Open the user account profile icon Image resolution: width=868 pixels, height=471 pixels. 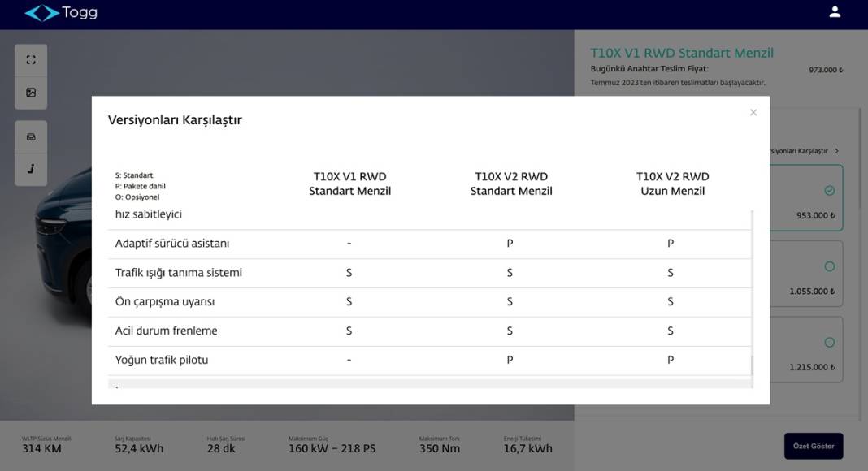(x=835, y=12)
